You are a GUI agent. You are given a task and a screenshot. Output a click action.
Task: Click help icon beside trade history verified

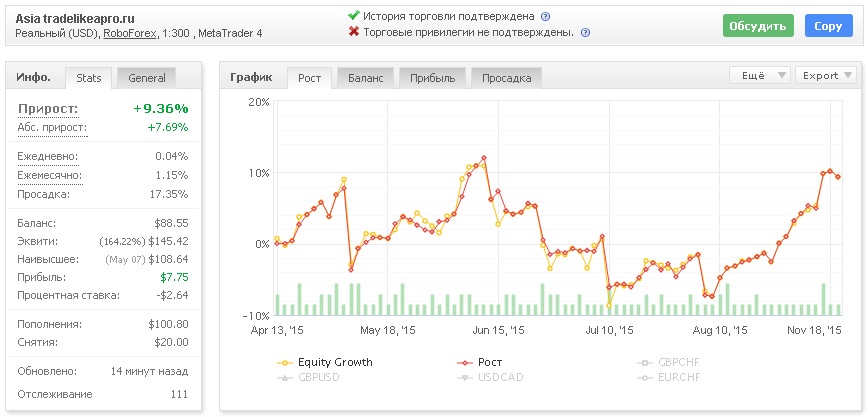tap(545, 17)
